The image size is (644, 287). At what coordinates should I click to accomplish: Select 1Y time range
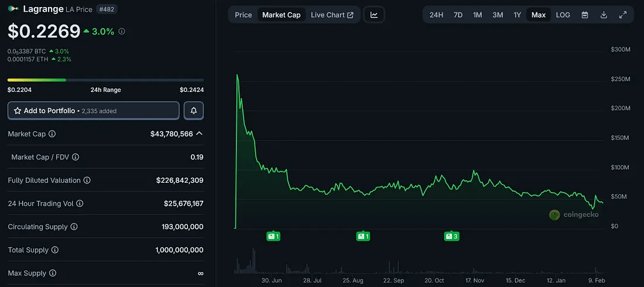tap(517, 15)
